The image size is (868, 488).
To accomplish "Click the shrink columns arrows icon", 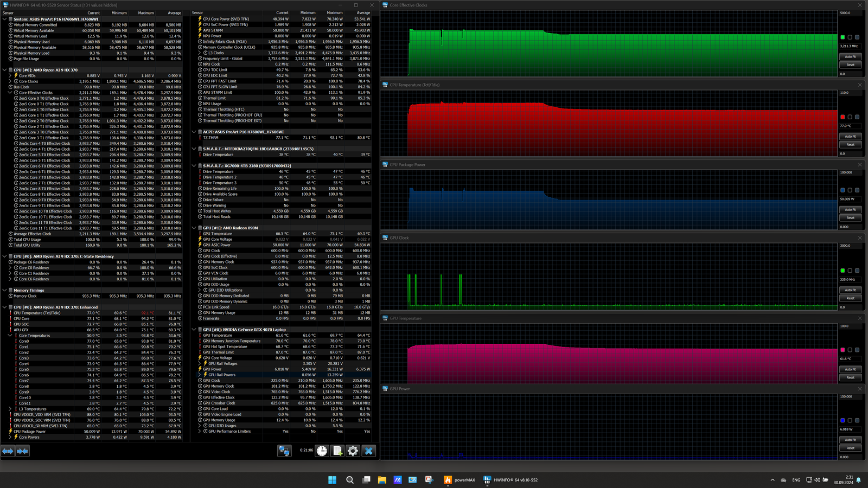I will 22,451.
